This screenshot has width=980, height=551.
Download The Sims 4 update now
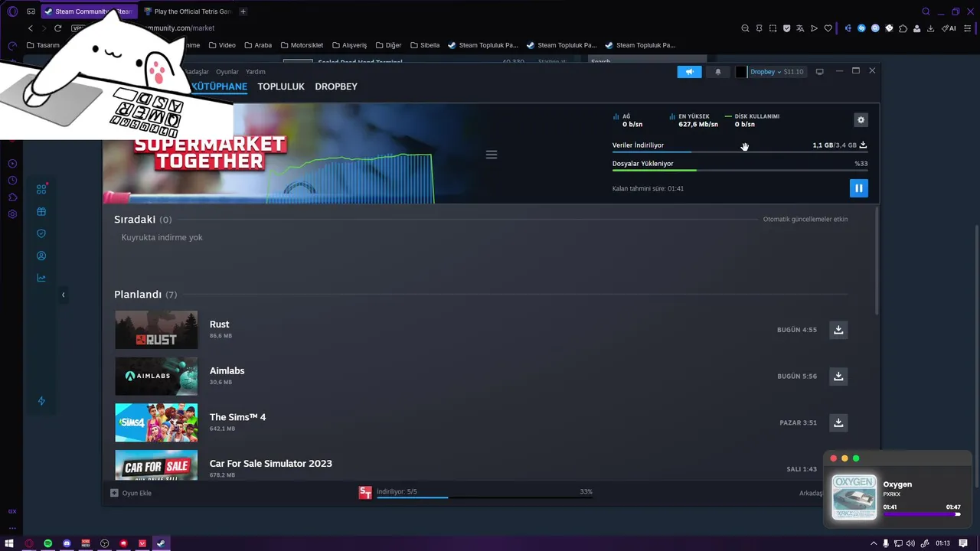pos(838,422)
